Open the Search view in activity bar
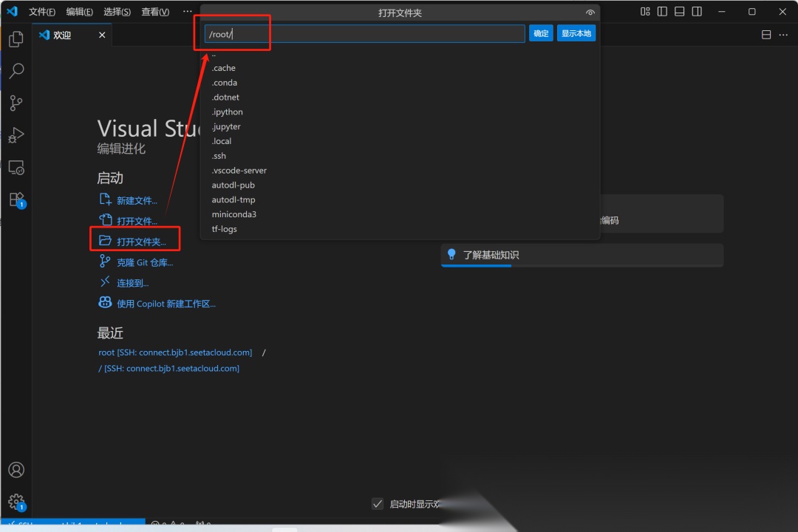The image size is (798, 532). (x=16, y=71)
